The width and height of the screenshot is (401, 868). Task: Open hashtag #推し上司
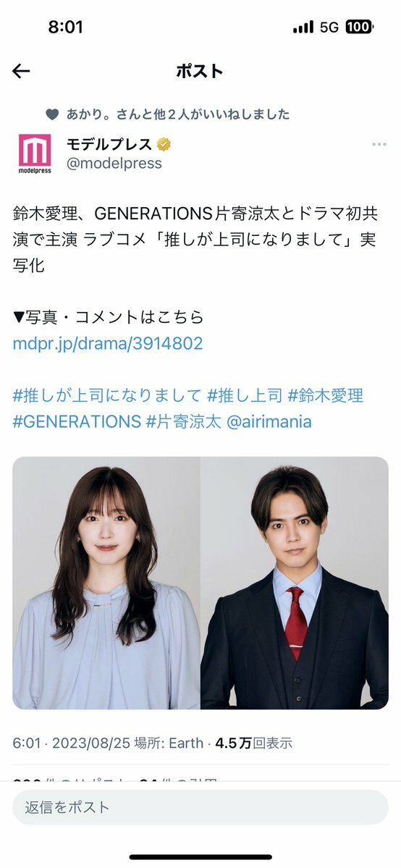click(x=244, y=396)
